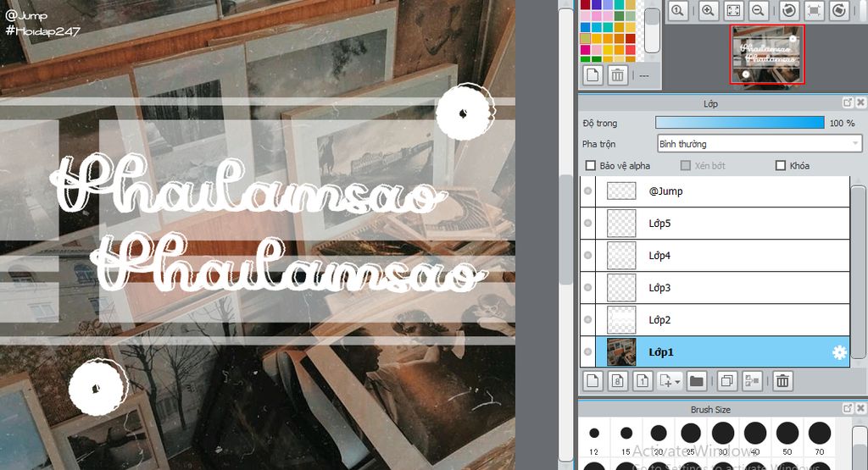Select the Lớp2 layer
Image resolution: width=868 pixels, height=470 pixels.
click(x=722, y=319)
